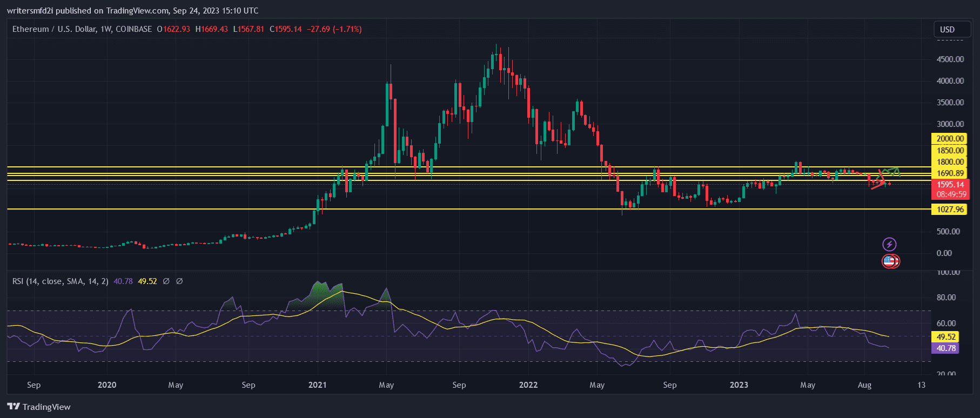The width and height of the screenshot is (980, 418).
Task: Click the purple 40.78 RSI axis label
Action: pyautogui.click(x=945, y=348)
